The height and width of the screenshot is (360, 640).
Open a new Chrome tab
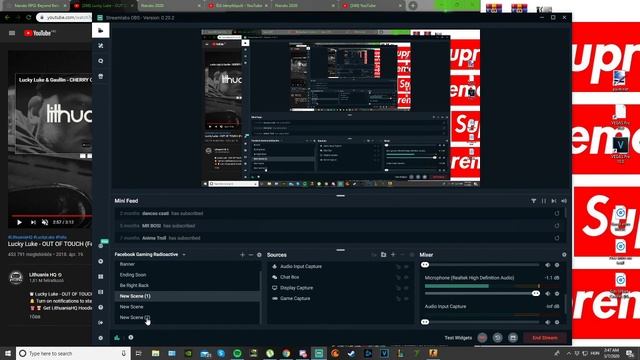point(413,6)
